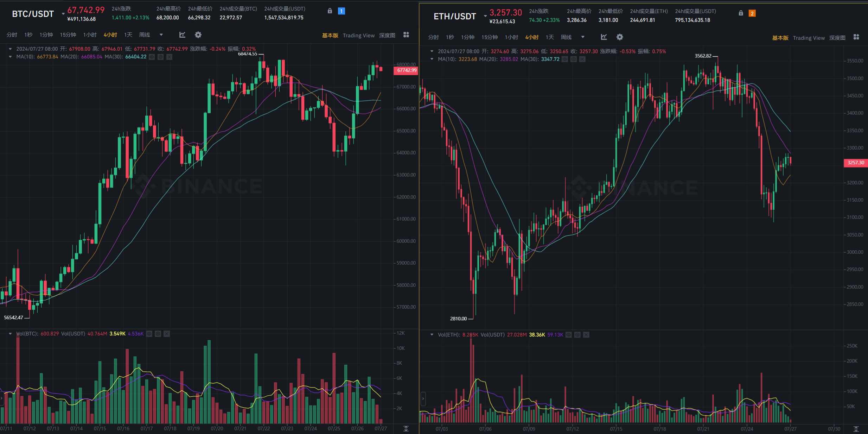Remove the MA indicator from ETH chart
Screen dimensions: 868x434
click(582, 59)
